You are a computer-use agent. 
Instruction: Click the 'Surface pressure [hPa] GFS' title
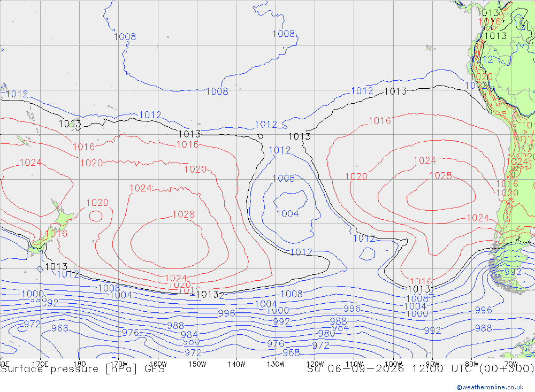point(82,369)
